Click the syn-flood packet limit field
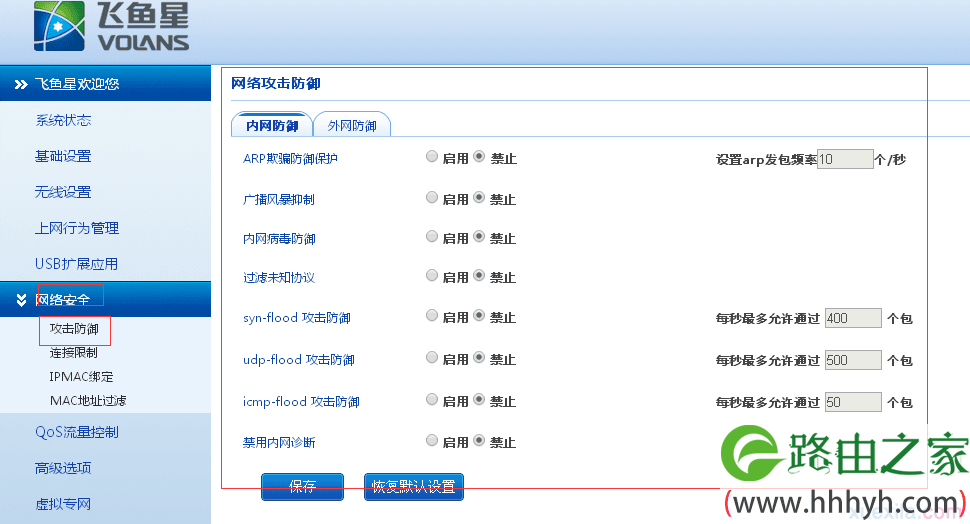Screen dimensions: 970x524 [853, 318]
